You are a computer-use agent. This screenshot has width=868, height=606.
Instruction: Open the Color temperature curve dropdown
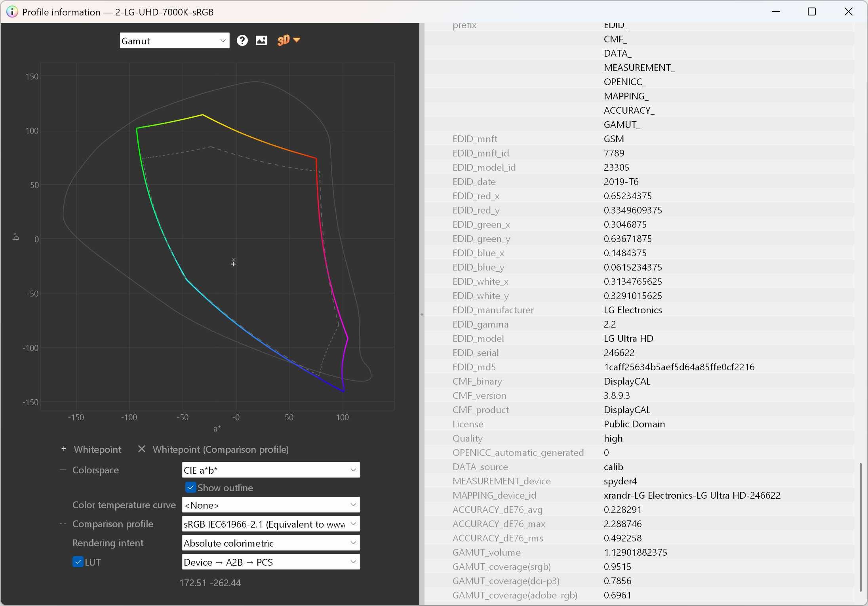271,505
